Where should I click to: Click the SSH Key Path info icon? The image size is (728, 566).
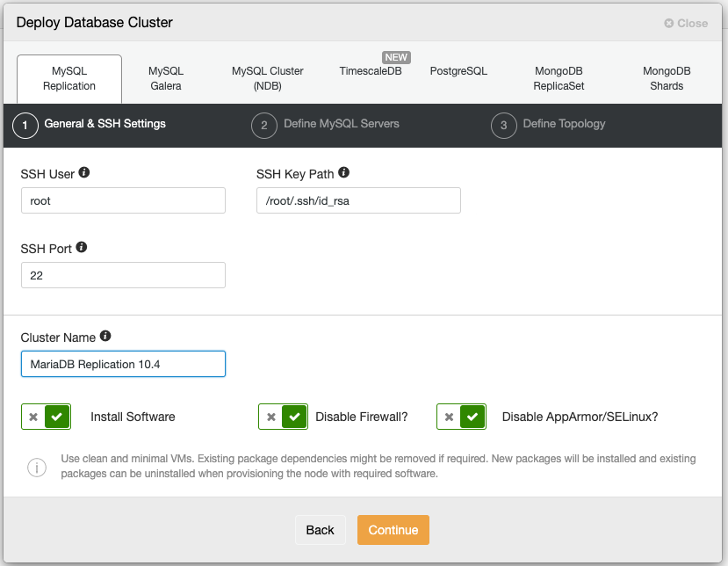[343, 172]
